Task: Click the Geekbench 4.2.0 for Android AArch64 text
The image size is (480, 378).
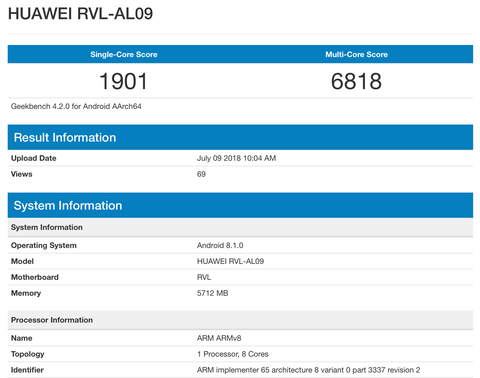Action: (76, 106)
